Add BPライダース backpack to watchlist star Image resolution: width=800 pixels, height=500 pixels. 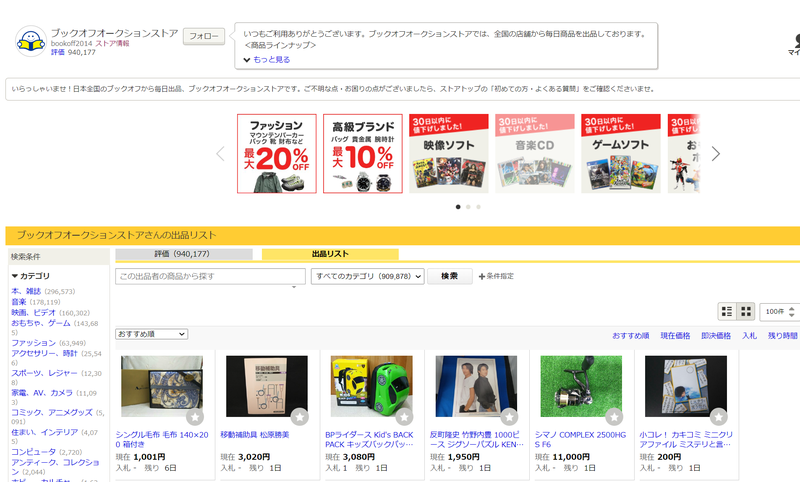coord(405,417)
